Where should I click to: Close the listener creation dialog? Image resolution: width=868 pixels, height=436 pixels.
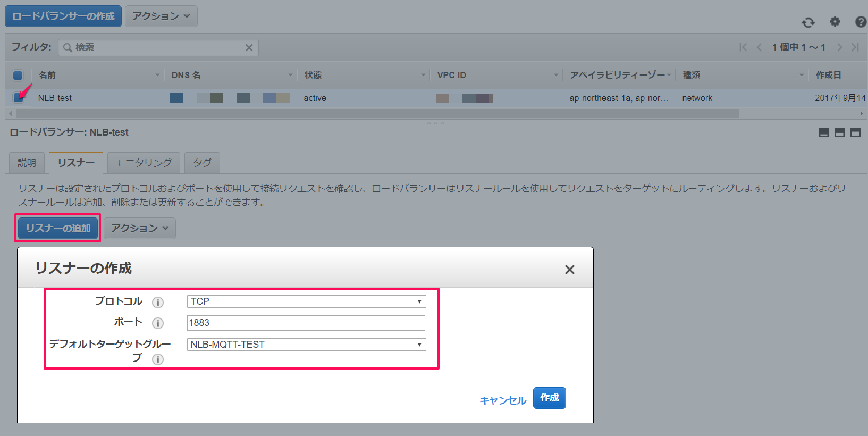(x=570, y=270)
